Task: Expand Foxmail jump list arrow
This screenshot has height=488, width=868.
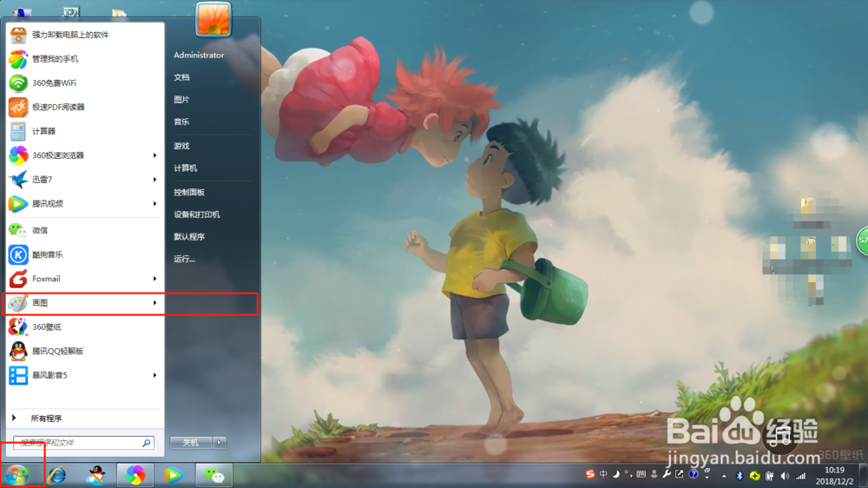Action: (x=155, y=279)
